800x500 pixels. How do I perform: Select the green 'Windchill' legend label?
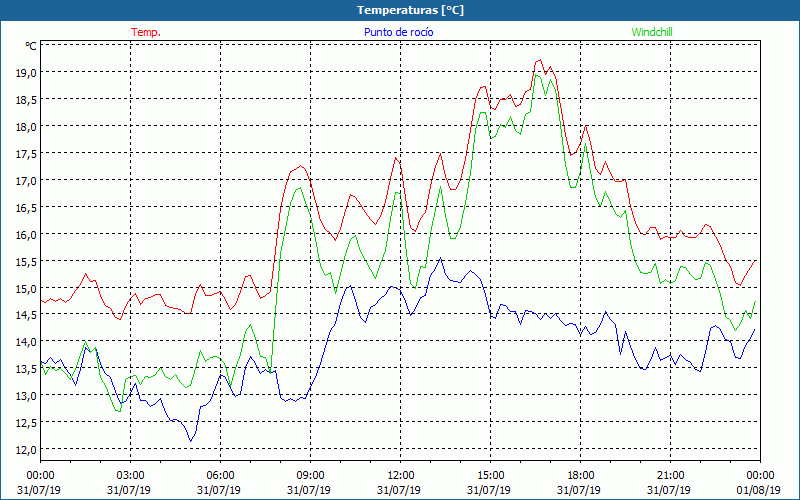pos(652,32)
